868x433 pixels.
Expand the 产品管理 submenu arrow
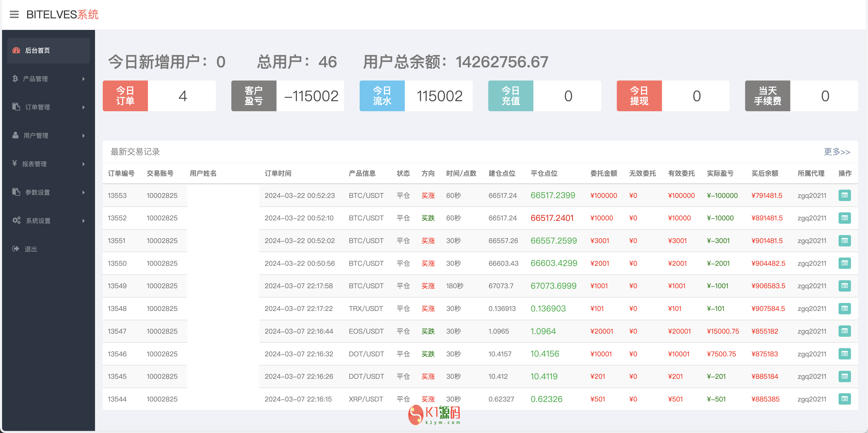(84, 79)
